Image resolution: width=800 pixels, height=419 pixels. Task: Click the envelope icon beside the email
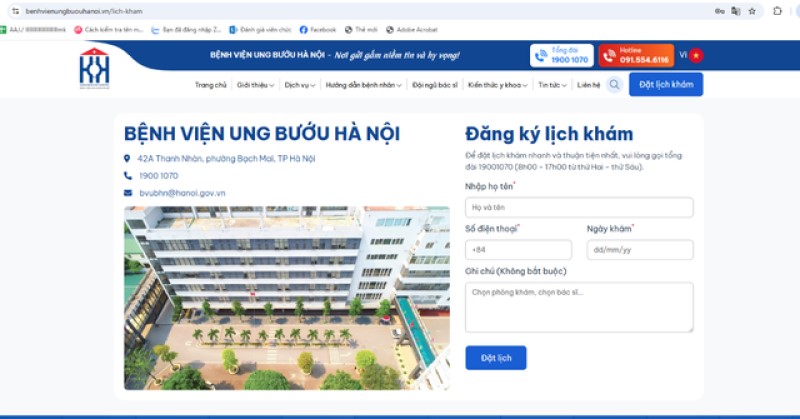[127, 192]
